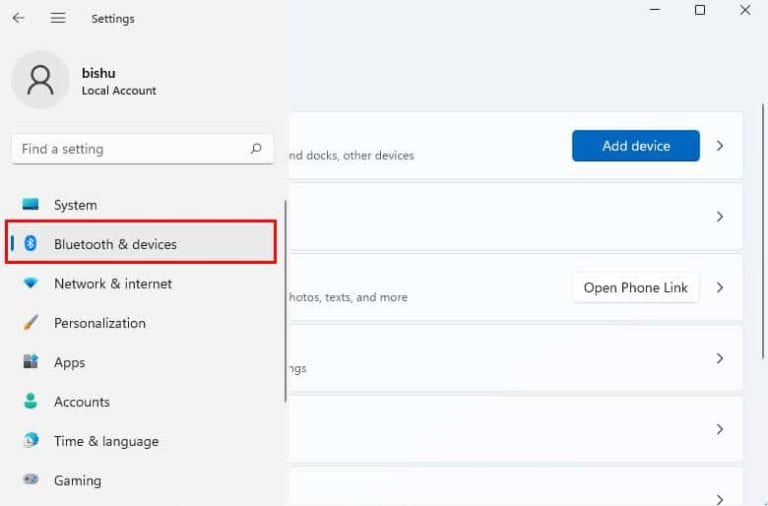Click the search magnifier icon
768x506 pixels.
(256, 148)
